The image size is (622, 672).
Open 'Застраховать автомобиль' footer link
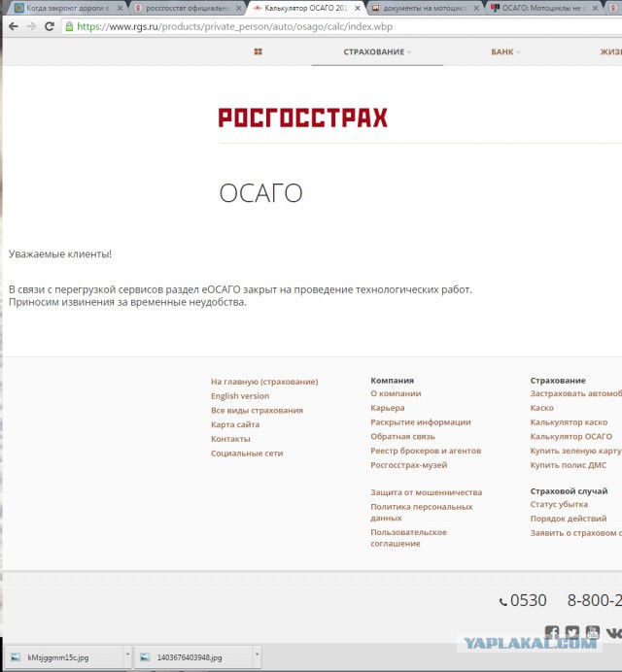tap(576, 393)
